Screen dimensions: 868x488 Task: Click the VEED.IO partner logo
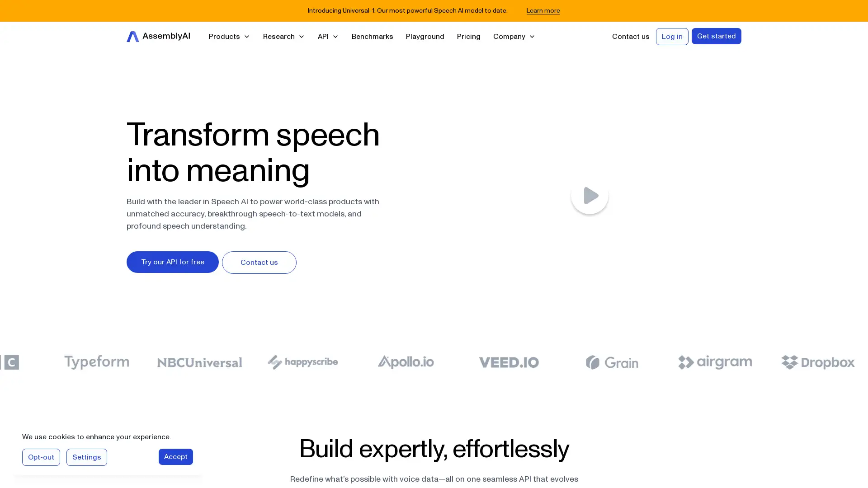tap(509, 361)
